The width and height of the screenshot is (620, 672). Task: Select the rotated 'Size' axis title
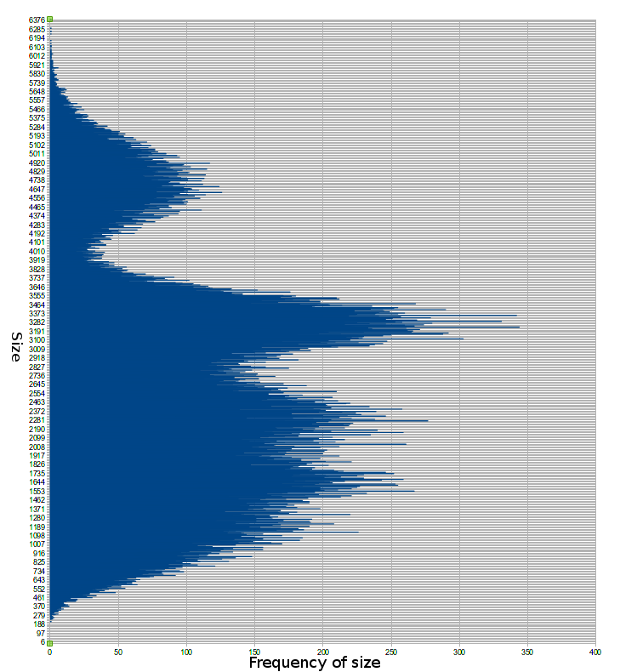[x=15, y=347]
